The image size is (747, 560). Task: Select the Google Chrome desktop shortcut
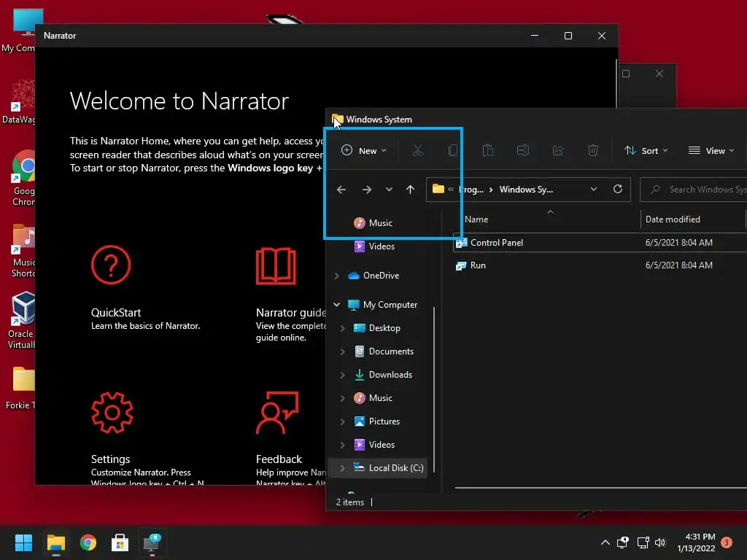tap(21, 178)
